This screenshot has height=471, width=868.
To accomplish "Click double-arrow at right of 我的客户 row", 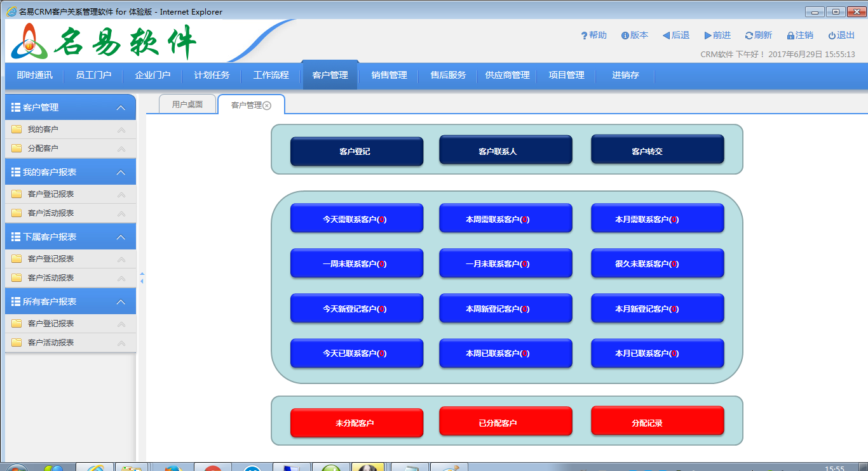I will tap(121, 130).
